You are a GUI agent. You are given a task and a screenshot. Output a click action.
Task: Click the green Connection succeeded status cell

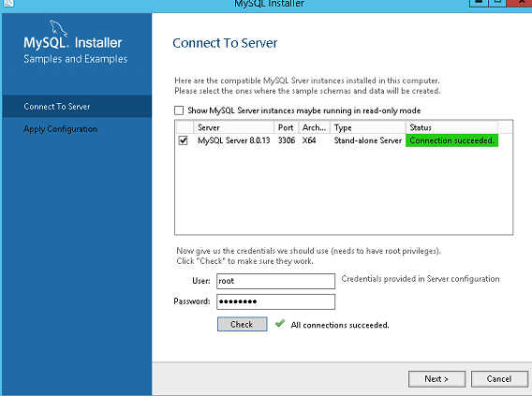[x=452, y=140]
